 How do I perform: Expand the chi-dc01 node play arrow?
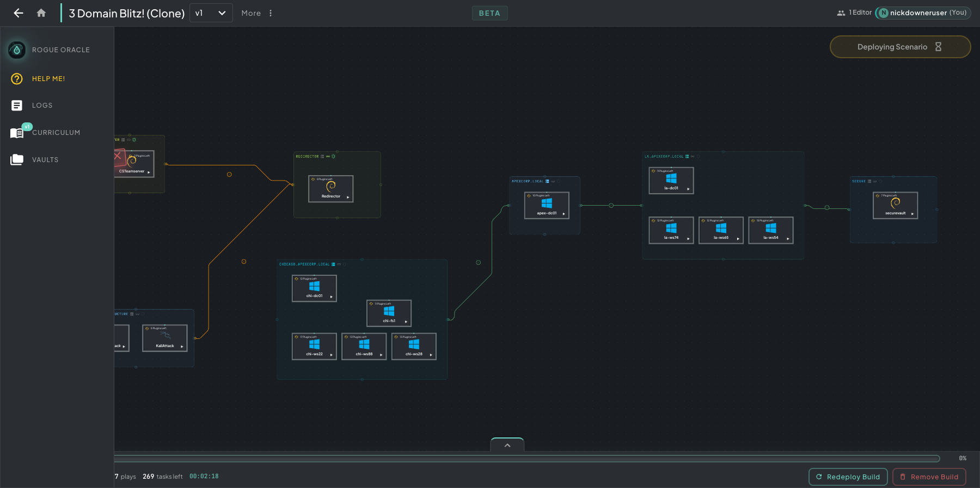(331, 297)
